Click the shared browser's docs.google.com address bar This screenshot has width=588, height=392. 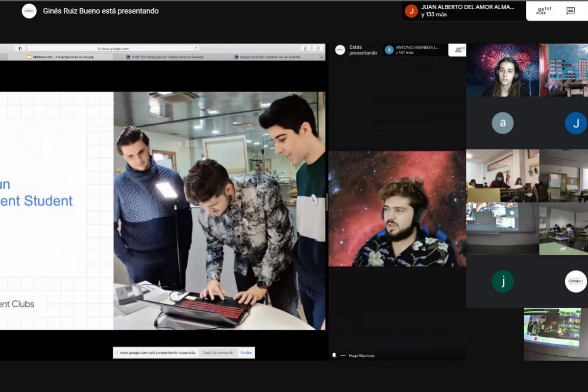(113, 49)
